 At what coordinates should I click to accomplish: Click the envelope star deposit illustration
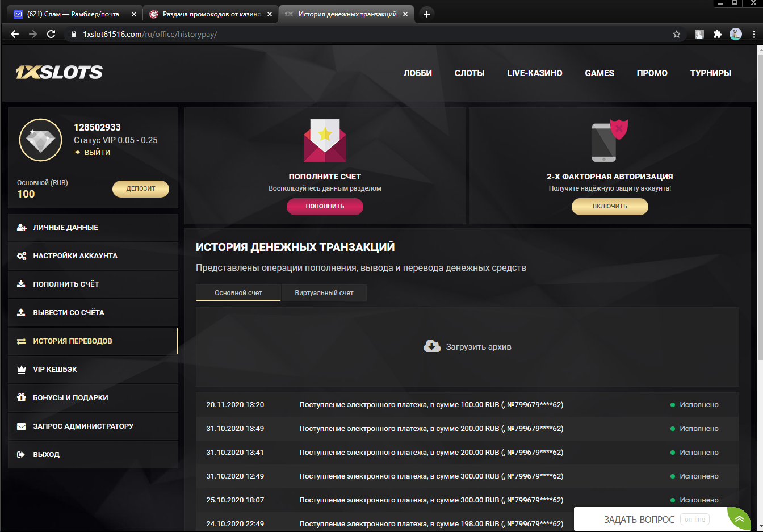[x=325, y=140]
